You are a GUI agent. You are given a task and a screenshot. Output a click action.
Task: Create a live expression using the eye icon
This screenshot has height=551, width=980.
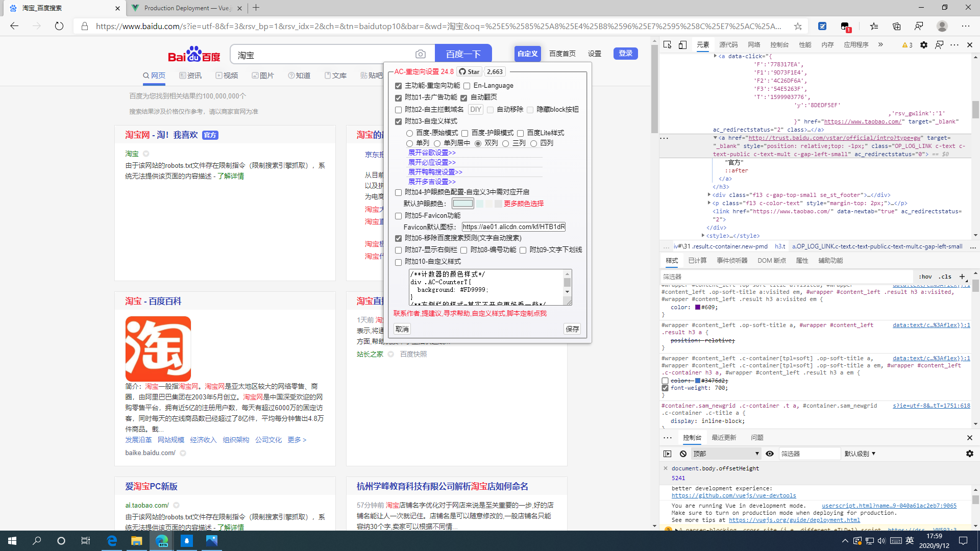coord(770,454)
